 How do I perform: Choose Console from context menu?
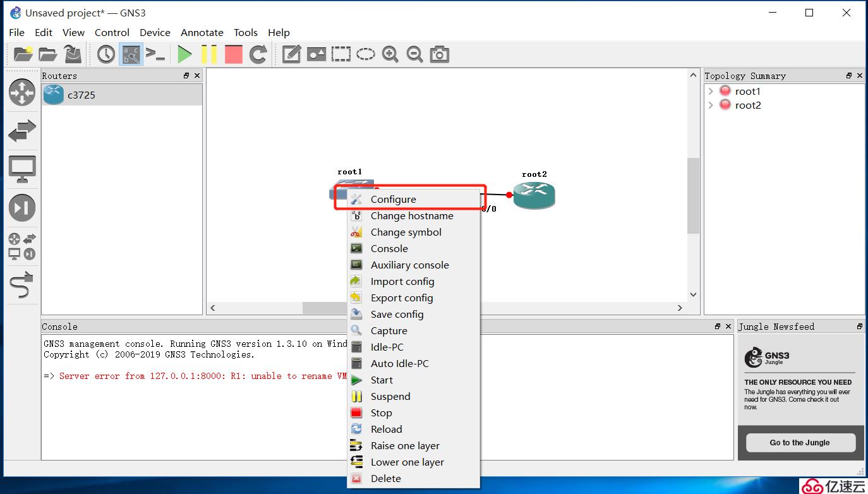pyautogui.click(x=414, y=248)
